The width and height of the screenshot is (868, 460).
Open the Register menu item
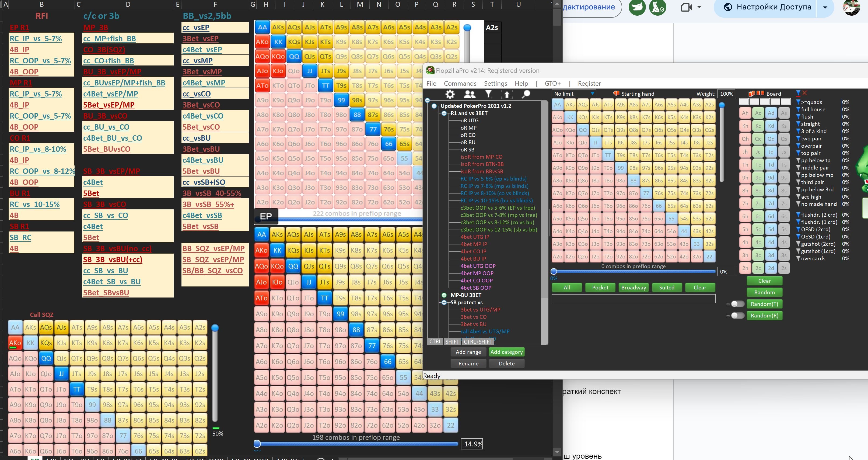589,83
